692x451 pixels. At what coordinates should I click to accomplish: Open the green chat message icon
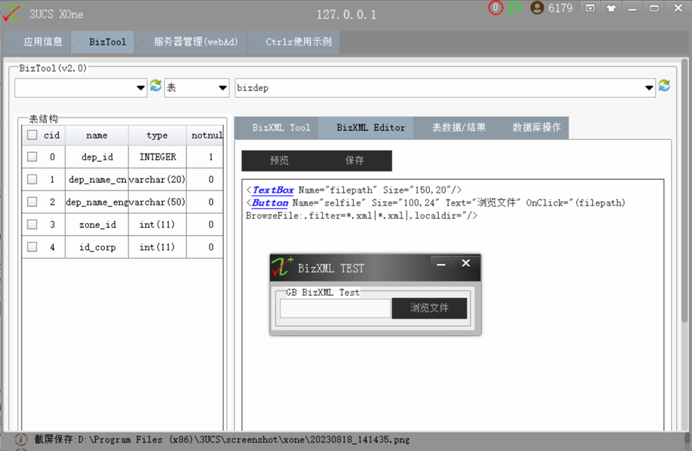click(x=514, y=8)
